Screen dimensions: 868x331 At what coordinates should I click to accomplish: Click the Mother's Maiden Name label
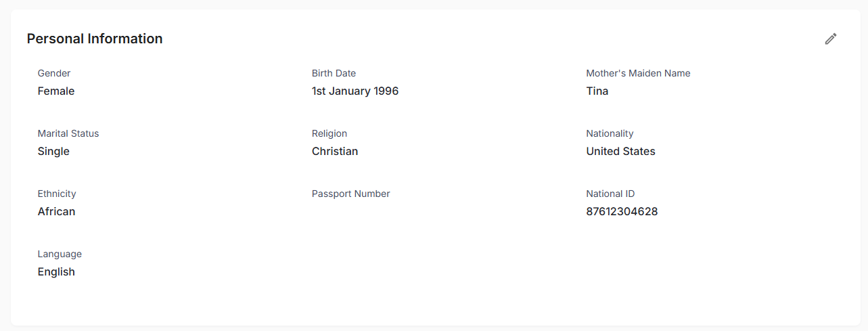coord(638,73)
